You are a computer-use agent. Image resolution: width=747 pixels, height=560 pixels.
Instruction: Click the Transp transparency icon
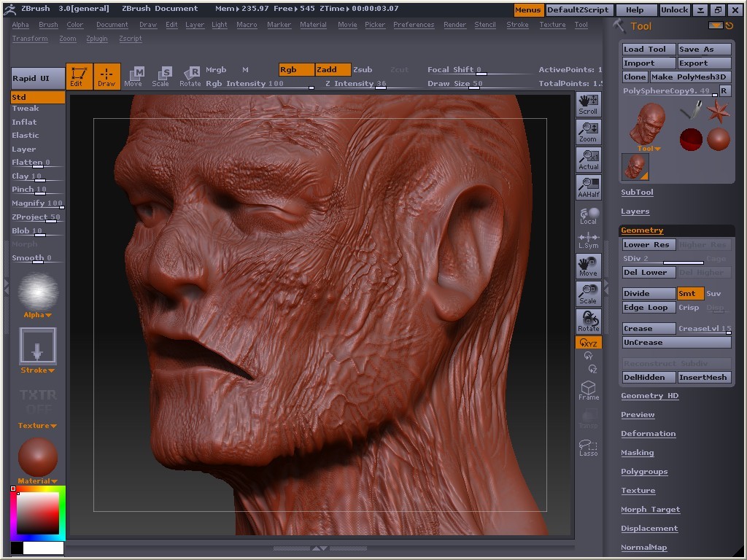pos(589,419)
